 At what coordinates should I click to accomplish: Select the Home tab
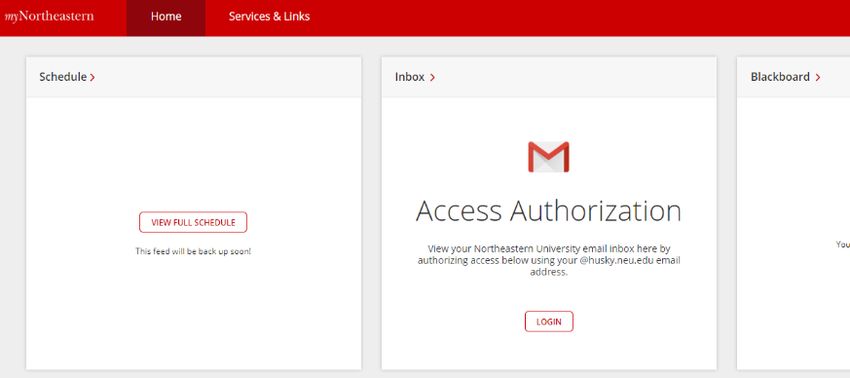[166, 17]
